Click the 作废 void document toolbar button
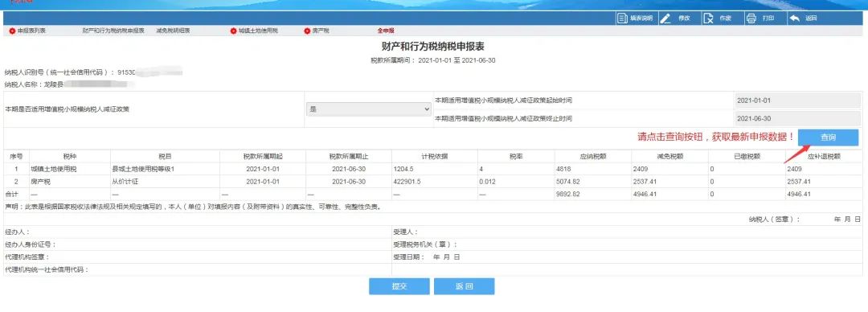This screenshot has height=312, width=868. tap(718, 18)
